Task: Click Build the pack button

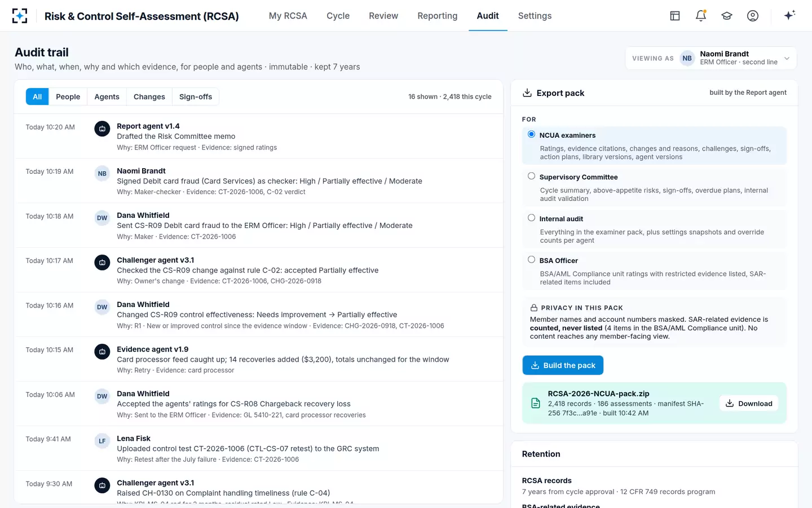Action: (x=563, y=365)
